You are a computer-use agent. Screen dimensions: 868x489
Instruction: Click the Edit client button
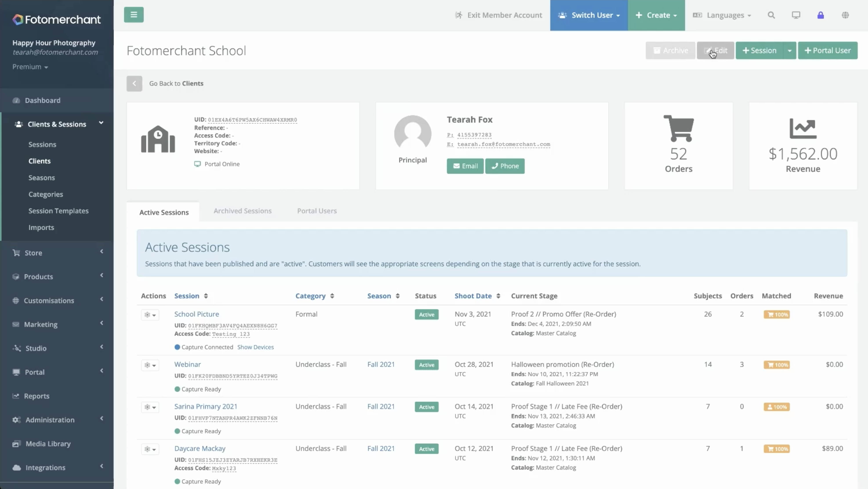715,51
